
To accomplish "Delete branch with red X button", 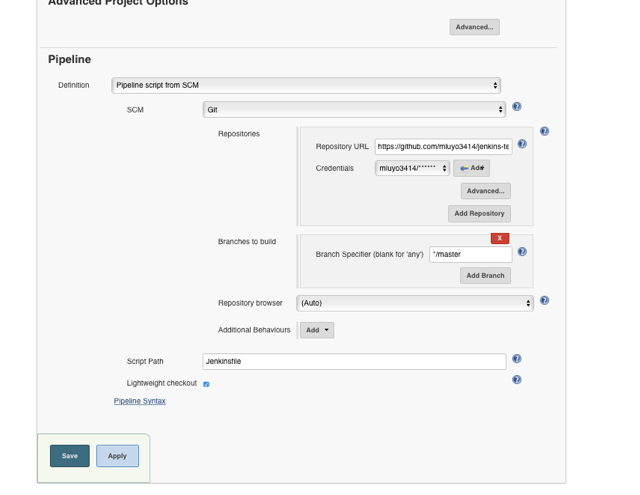I will (x=500, y=238).
